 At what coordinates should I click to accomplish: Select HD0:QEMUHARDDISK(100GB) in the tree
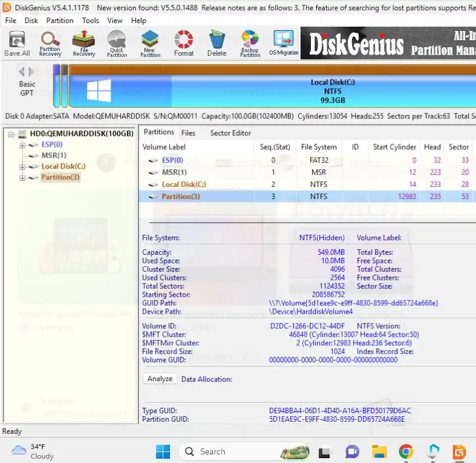point(81,133)
